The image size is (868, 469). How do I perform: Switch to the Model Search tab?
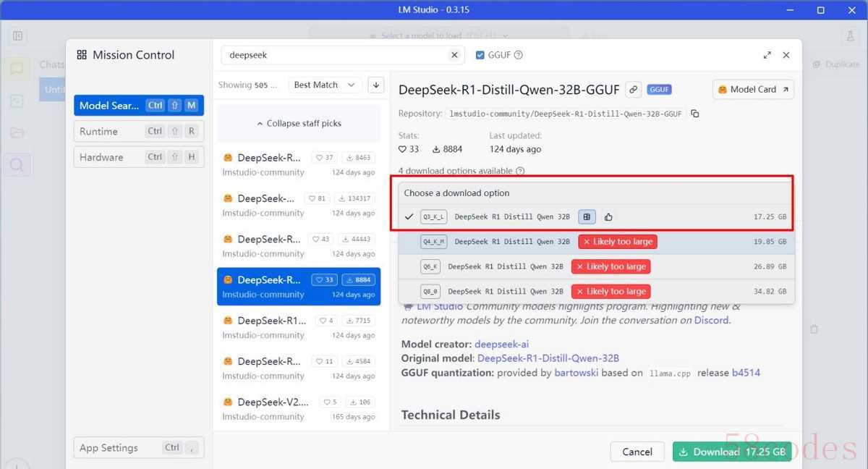pos(139,106)
